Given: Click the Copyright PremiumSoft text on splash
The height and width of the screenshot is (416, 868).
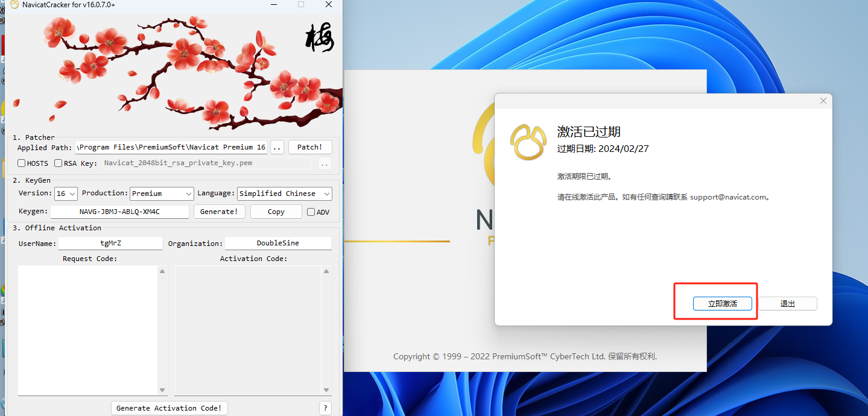Looking at the screenshot, I should tap(525, 356).
